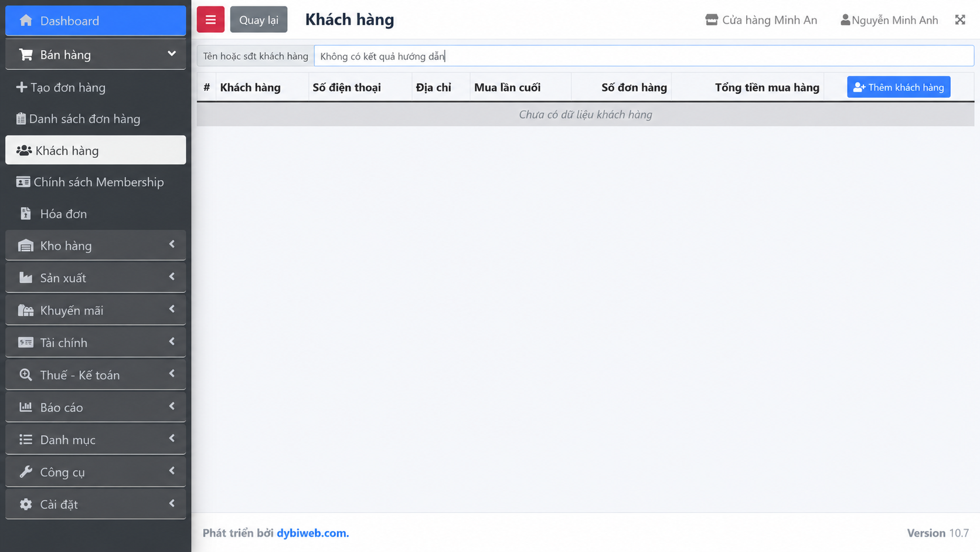Click the factory icon beside Sản xuất
Viewport: 980px width, 552px height.
pos(26,277)
